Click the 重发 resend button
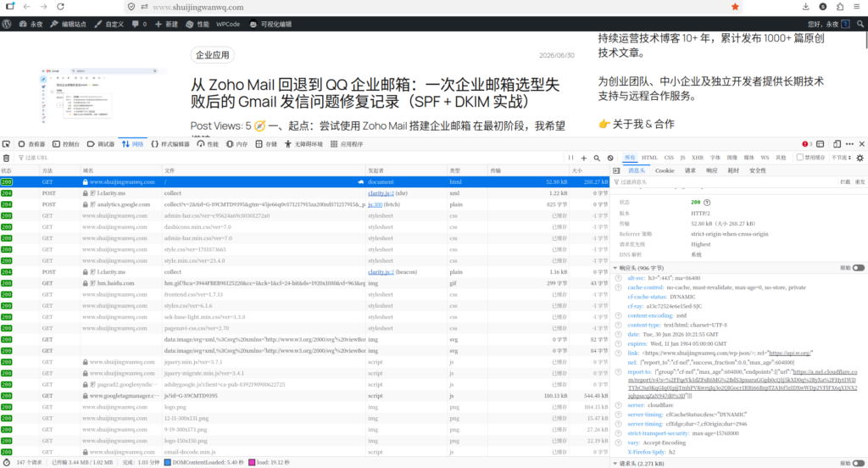The image size is (868, 468). (860, 181)
